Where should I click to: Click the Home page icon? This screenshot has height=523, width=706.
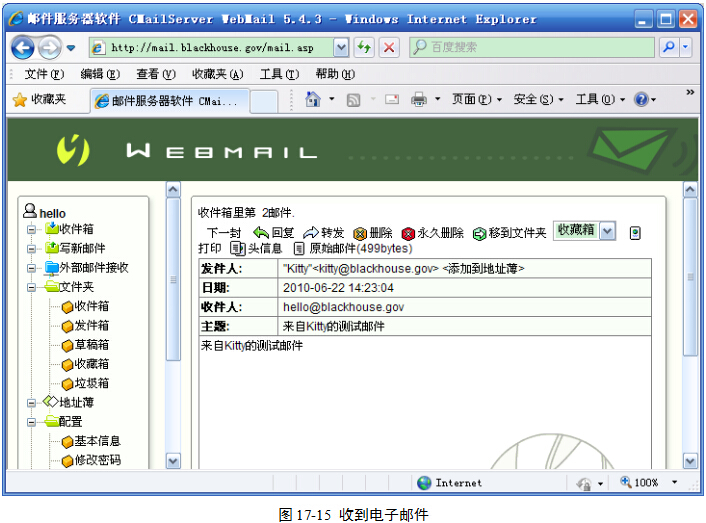coord(313,99)
